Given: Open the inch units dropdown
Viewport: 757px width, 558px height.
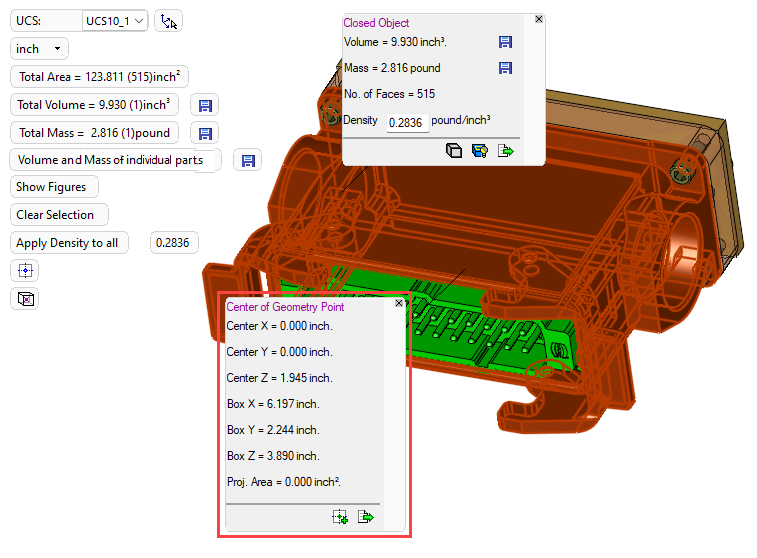Looking at the screenshot, I should pos(40,49).
